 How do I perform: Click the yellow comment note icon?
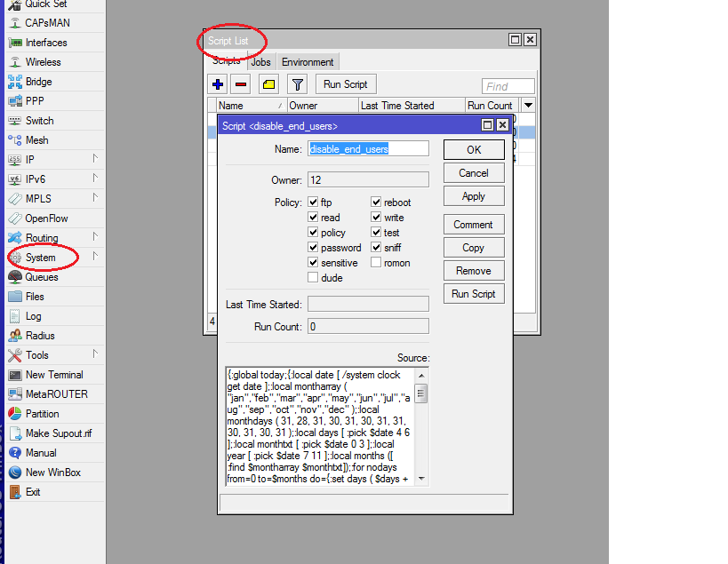pyautogui.click(x=268, y=84)
